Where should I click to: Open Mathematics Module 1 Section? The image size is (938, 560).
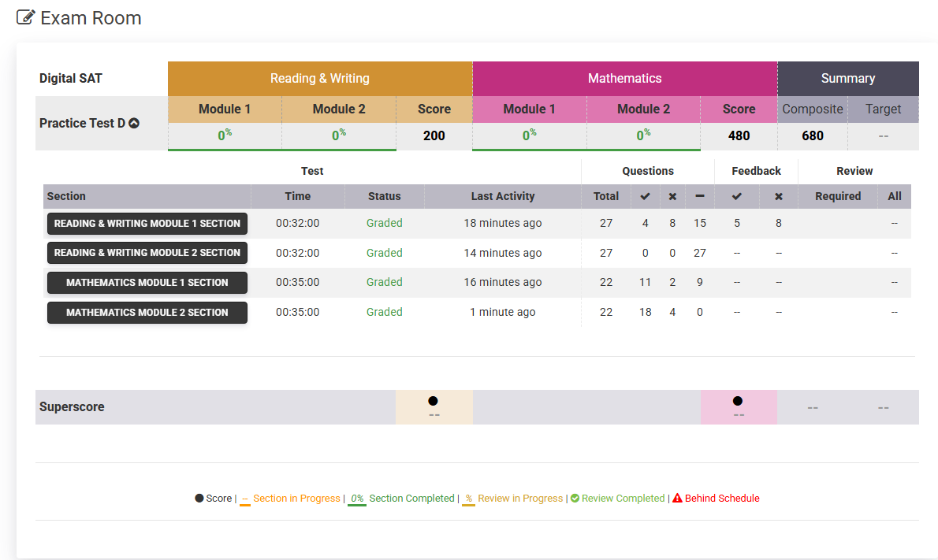147,283
